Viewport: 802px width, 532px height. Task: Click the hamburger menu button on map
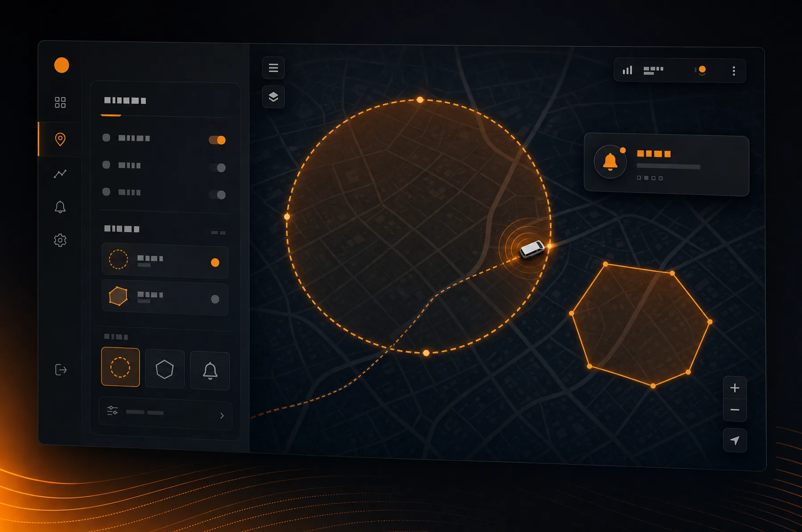(x=274, y=68)
